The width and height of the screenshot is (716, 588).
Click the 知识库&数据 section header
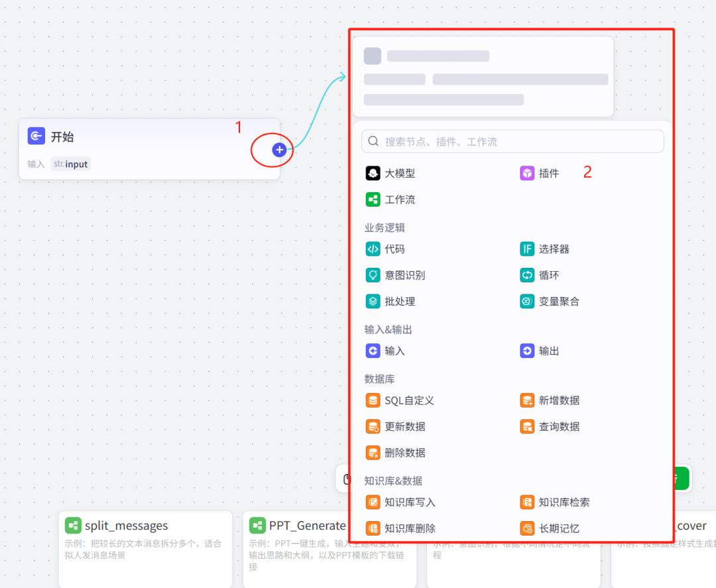pyautogui.click(x=393, y=480)
